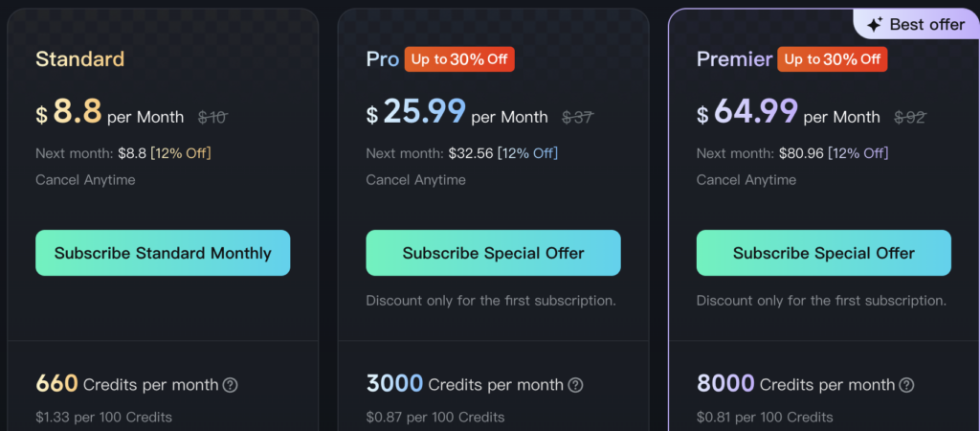Click the question mark next to 3000 Credits

(x=575, y=385)
